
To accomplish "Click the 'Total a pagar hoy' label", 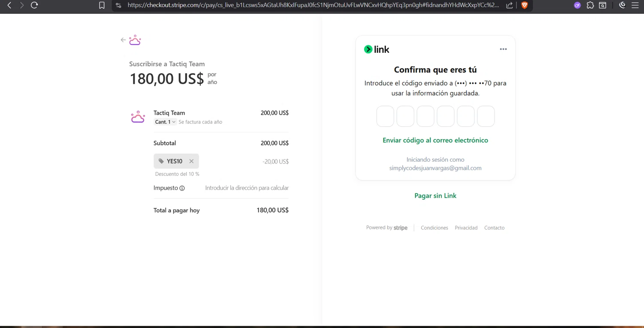I will coord(176,210).
